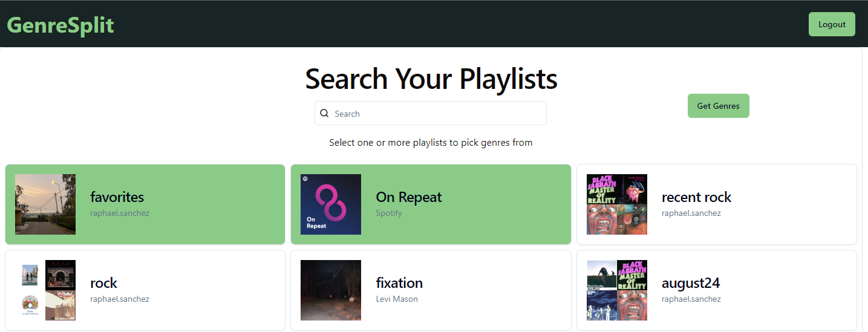The width and height of the screenshot is (868, 332).
Task: Click the Spotify owner label under On Repeat
Action: pos(389,213)
